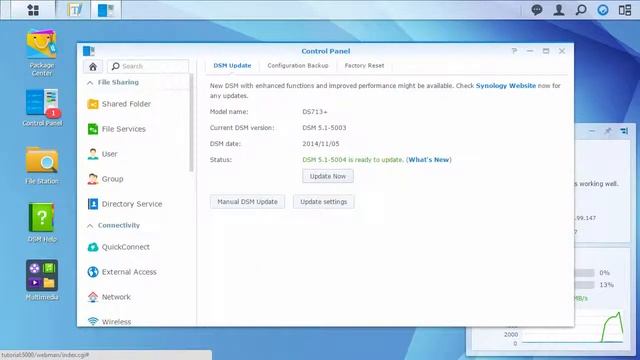Click the DS713+ model name value

click(315, 112)
